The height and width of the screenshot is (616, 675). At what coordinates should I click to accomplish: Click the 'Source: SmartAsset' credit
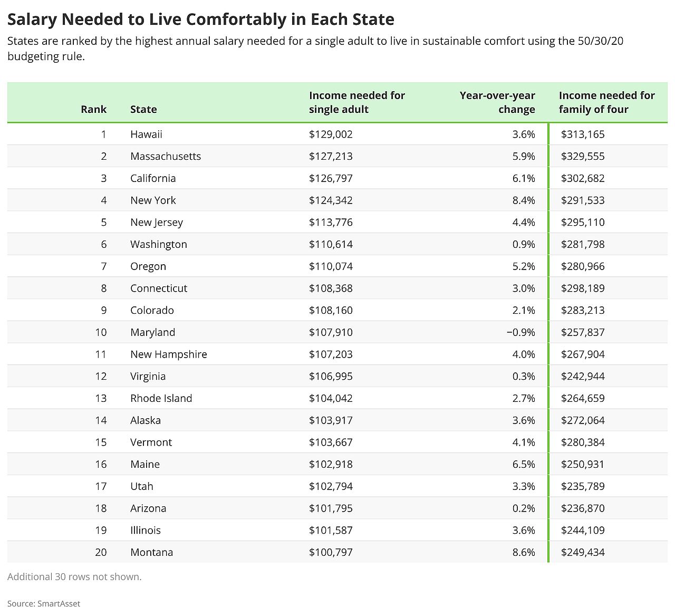[x=44, y=604]
